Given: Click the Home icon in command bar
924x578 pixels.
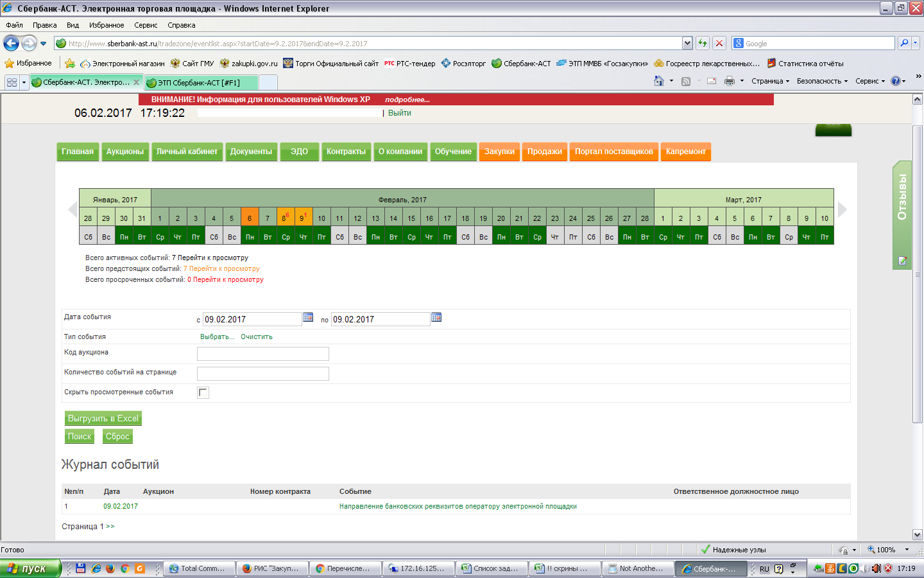Looking at the screenshot, I should (x=658, y=81).
